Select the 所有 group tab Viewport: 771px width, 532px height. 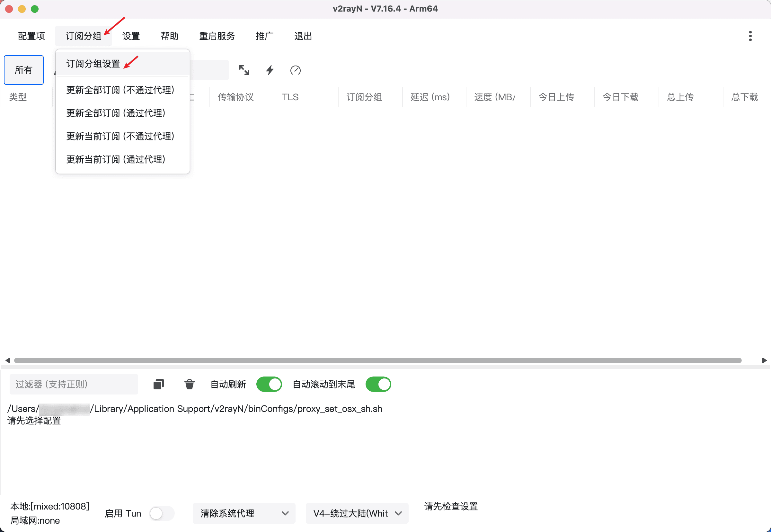pos(24,70)
